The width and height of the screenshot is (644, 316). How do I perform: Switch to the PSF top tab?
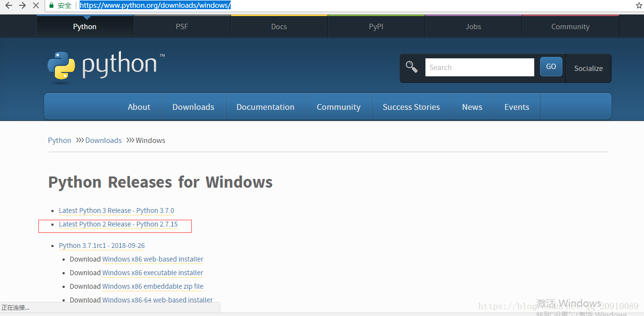point(182,26)
